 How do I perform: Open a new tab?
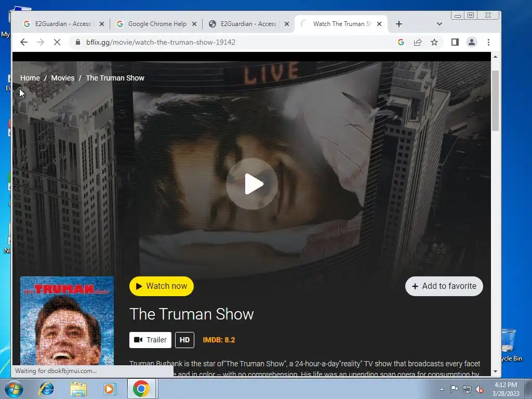tap(399, 24)
